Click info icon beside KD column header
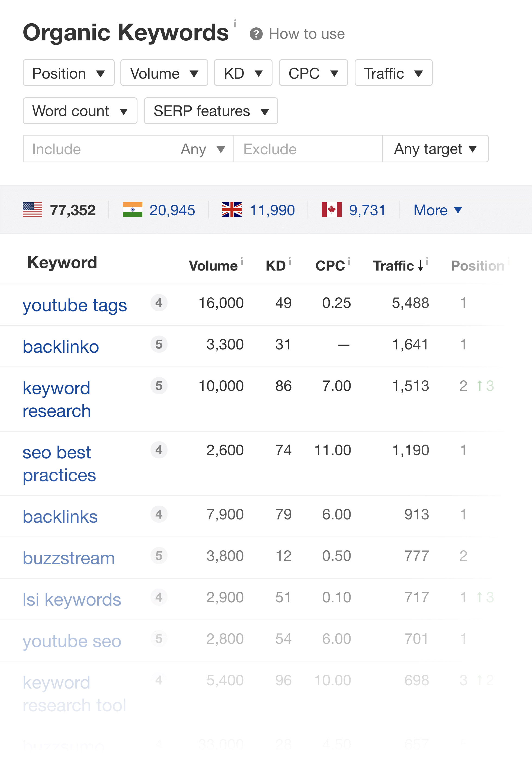The image size is (532, 768). tap(290, 261)
